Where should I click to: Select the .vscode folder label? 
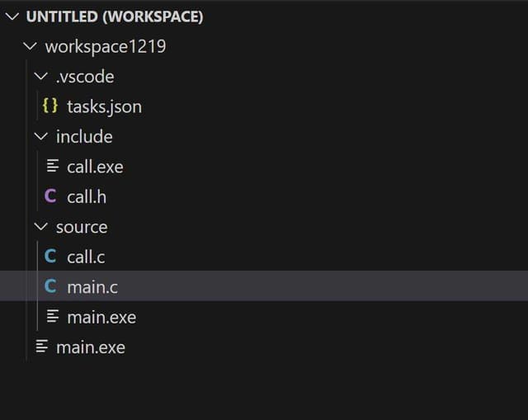pyautogui.click(x=85, y=77)
